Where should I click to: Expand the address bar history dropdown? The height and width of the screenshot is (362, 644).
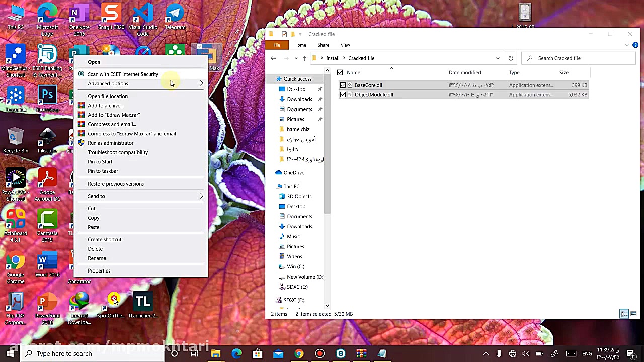coord(498,58)
